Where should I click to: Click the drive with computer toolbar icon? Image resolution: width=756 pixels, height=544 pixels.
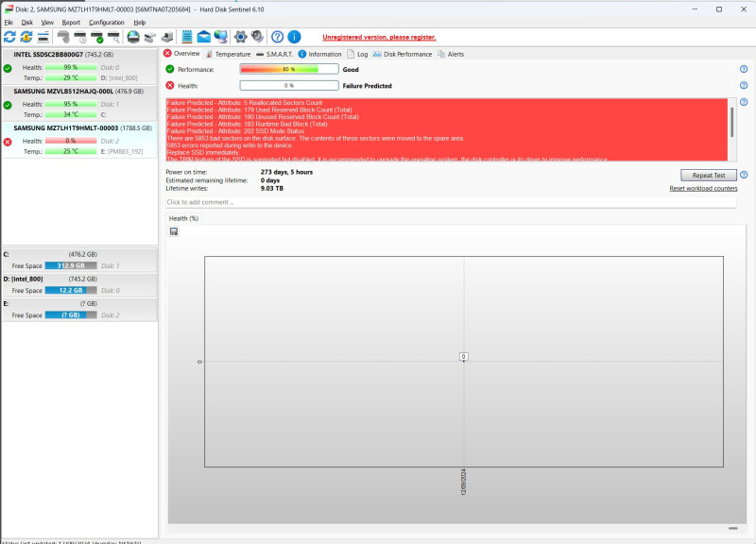pyautogui.click(x=167, y=37)
